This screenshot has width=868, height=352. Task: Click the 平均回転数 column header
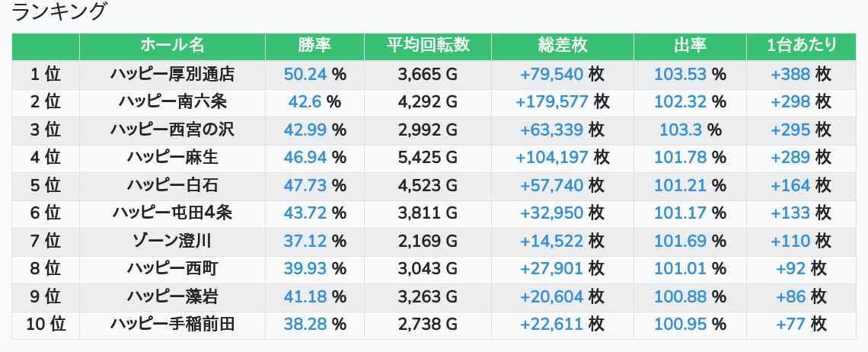(x=427, y=46)
